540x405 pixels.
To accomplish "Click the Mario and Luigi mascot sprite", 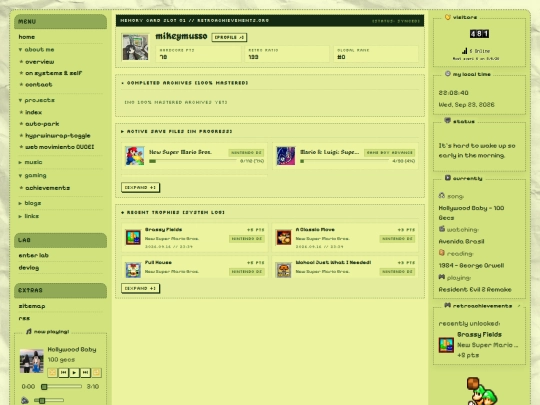I will click(x=481, y=391).
